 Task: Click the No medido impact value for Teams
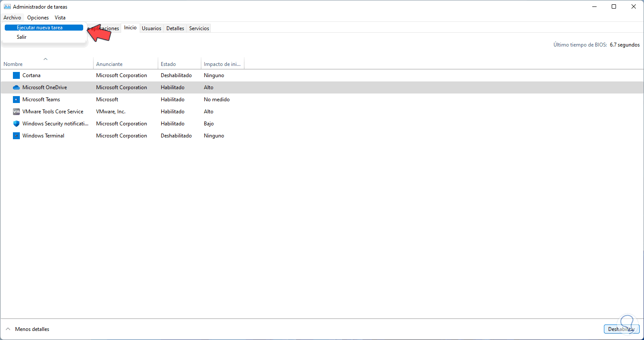(217, 100)
